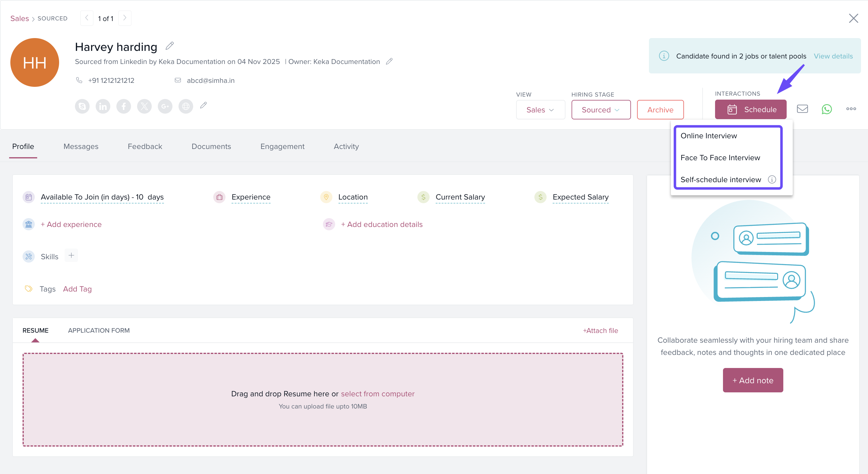868x474 pixels.
Task: Click the Archive button
Action: tap(660, 110)
